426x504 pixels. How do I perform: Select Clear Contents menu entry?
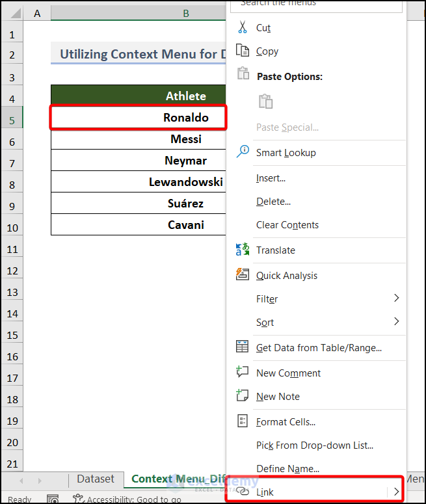[x=287, y=225]
